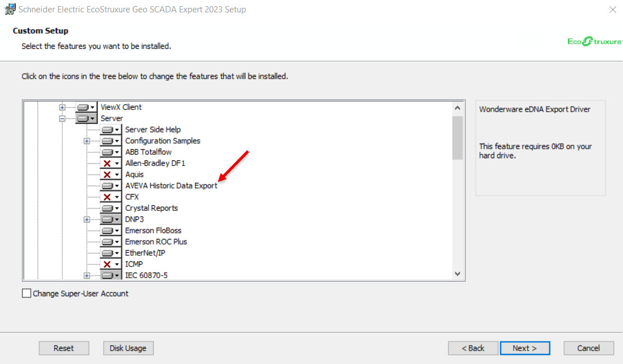This screenshot has width=623, height=364.
Task: Cancel the setup wizard
Action: click(x=588, y=348)
